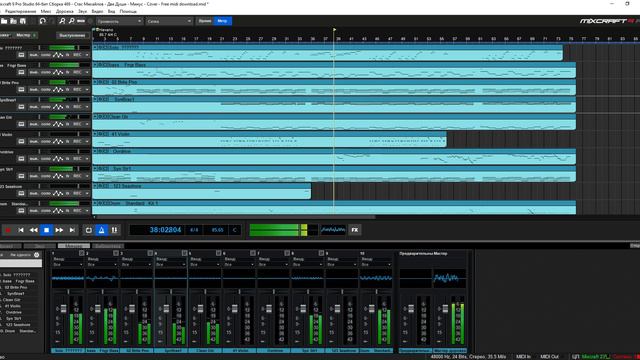Collapse the 41 Violin clip header arrow

[x=95, y=134]
